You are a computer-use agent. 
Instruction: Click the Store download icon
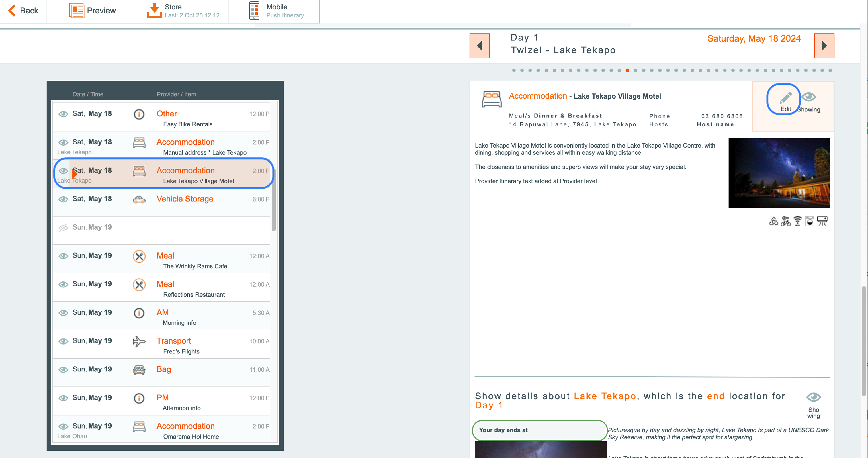[154, 11]
